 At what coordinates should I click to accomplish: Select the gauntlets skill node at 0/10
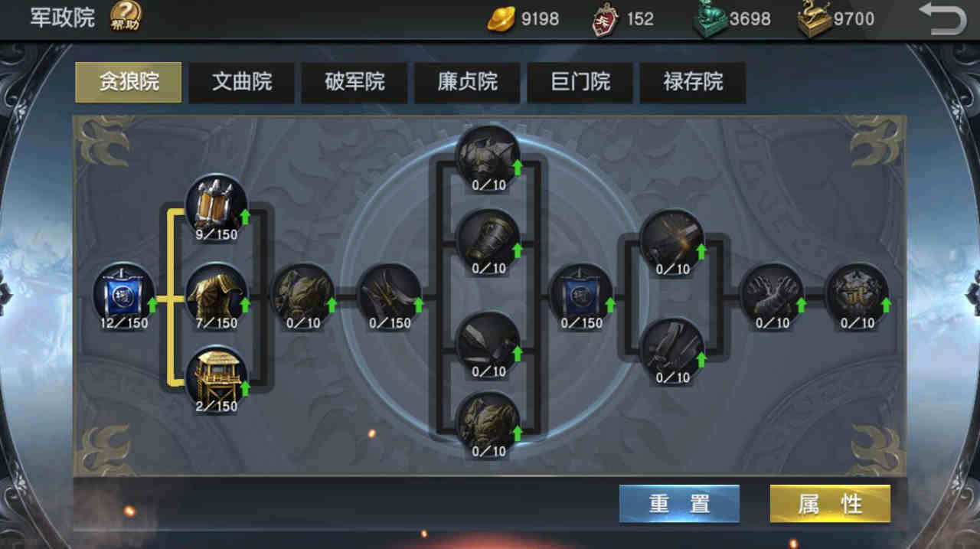click(773, 292)
